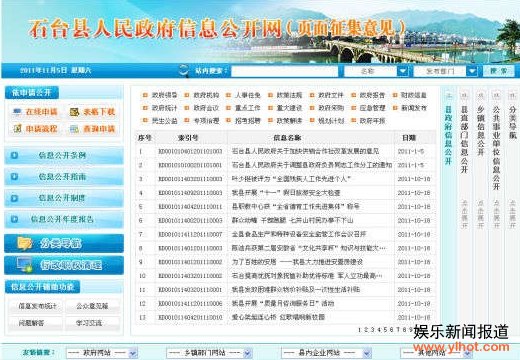Screen dimensions: 520x360
Task: Click the site search text field
Action: click(285, 71)
